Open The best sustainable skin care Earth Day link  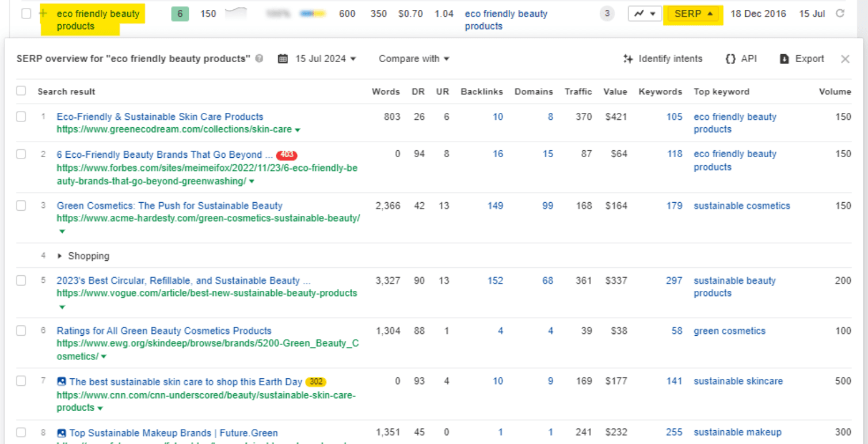click(x=186, y=381)
